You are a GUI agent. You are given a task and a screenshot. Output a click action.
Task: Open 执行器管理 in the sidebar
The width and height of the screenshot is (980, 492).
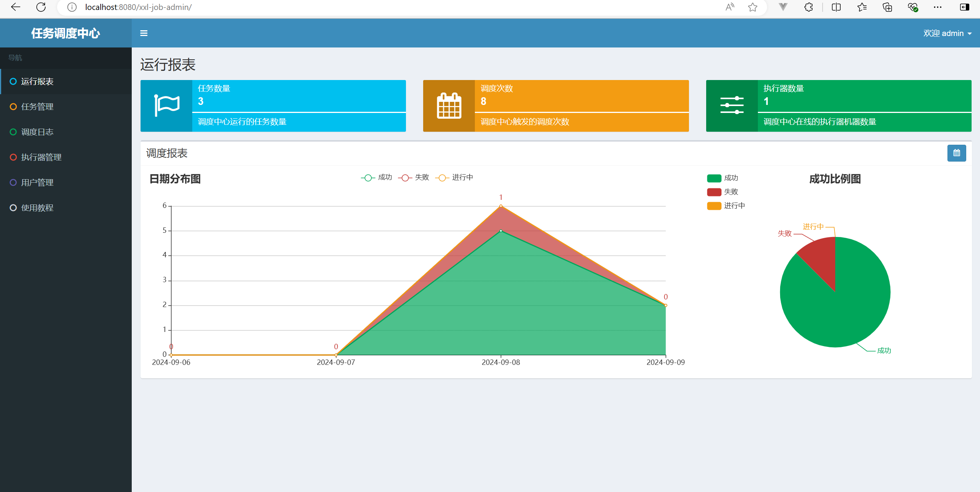point(66,157)
